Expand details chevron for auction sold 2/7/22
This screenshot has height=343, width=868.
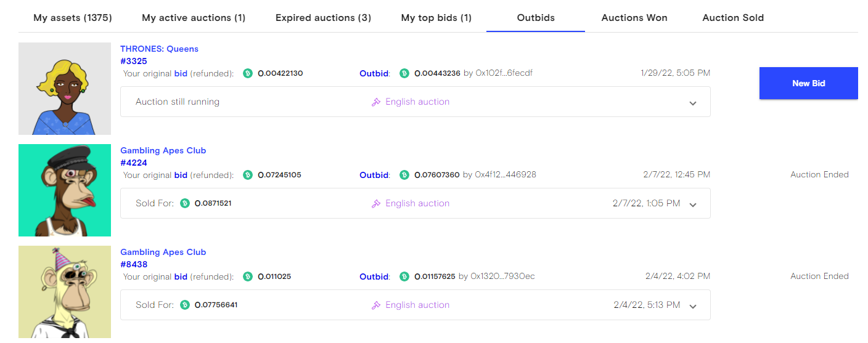tap(693, 204)
